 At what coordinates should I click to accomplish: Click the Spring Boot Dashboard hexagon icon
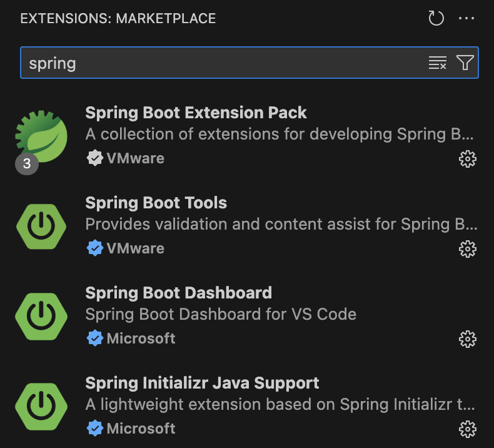pos(41,316)
